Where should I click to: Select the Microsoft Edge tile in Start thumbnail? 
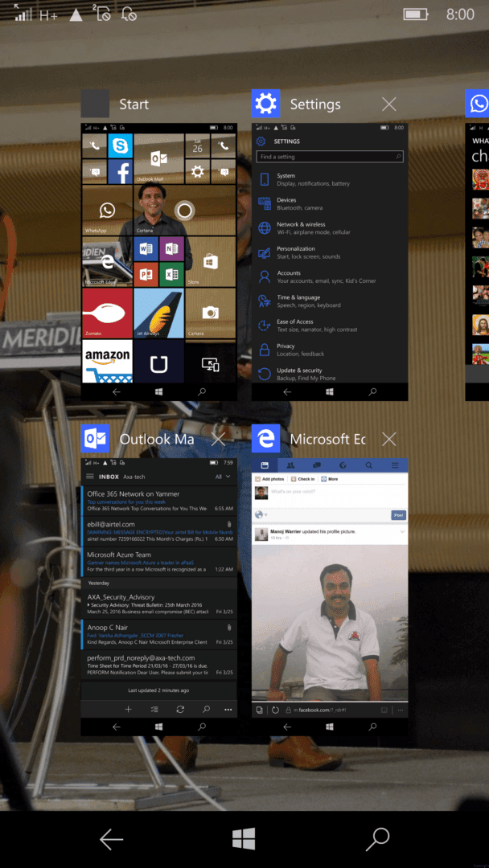[x=108, y=262]
